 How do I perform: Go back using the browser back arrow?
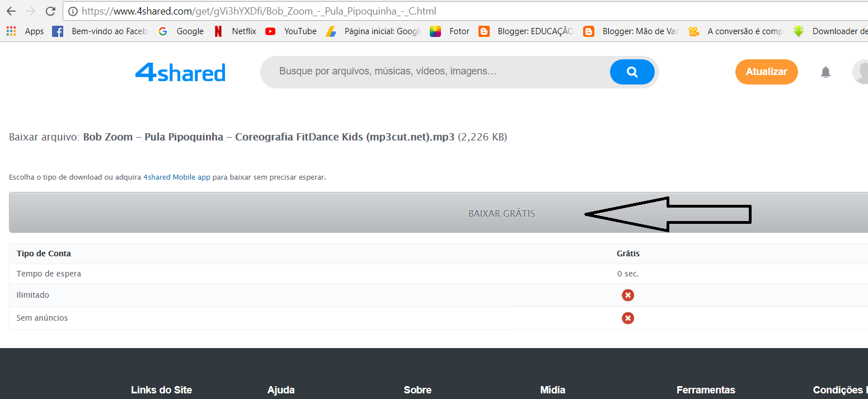11,11
